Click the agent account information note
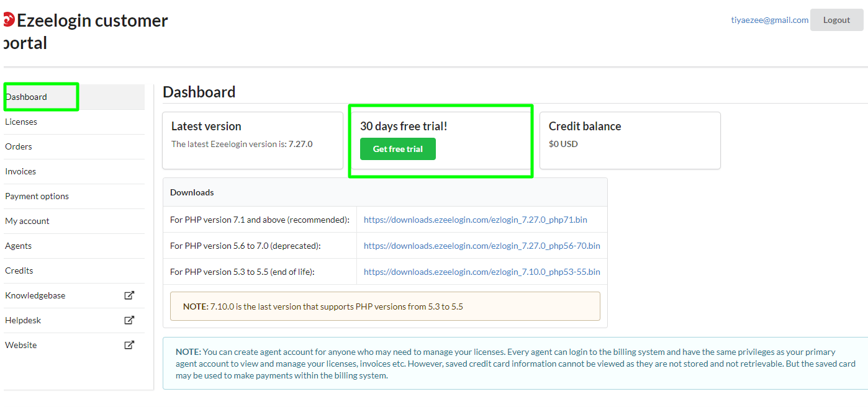868x407 pixels. click(x=515, y=364)
